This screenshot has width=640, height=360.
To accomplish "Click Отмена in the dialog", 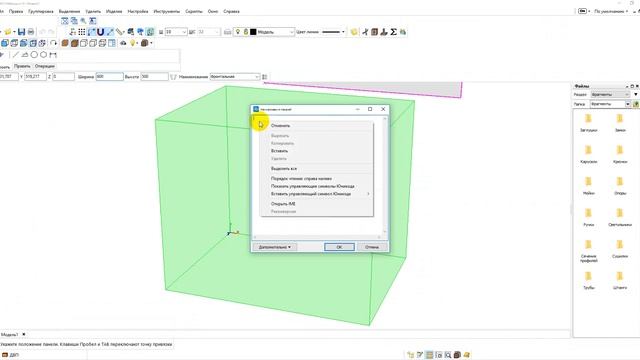I will click(372, 247).
